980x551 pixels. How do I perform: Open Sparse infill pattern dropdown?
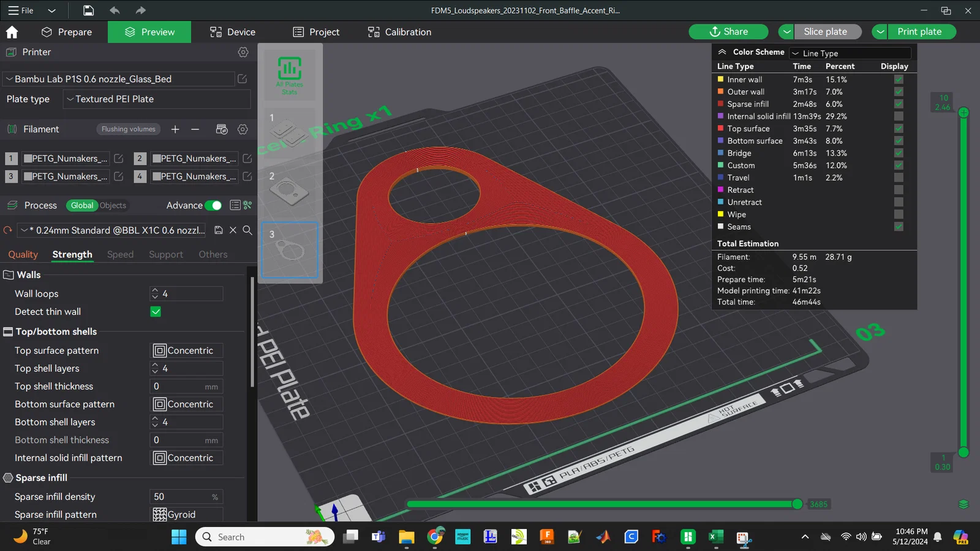tap(187, 515)
